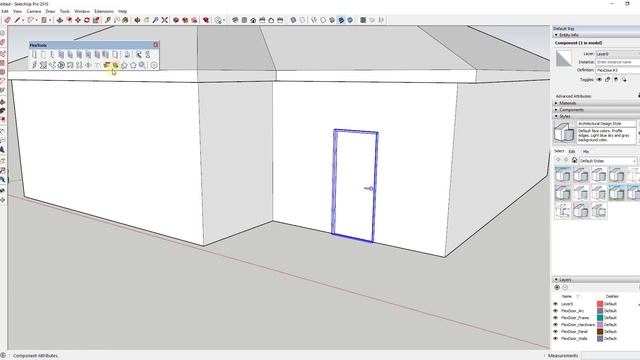Select the Eraser tool in the top toolbar

[7, 20]
